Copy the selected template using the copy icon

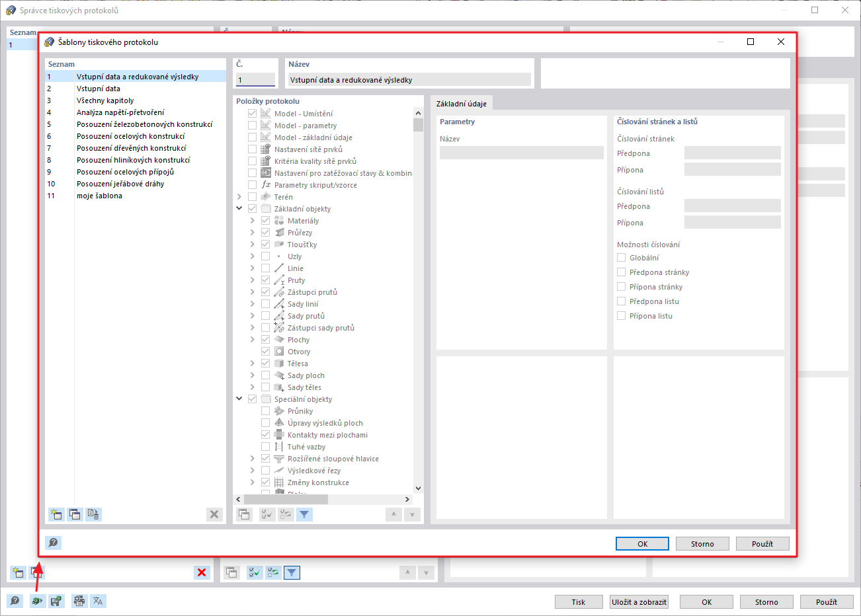coord(75,514)
